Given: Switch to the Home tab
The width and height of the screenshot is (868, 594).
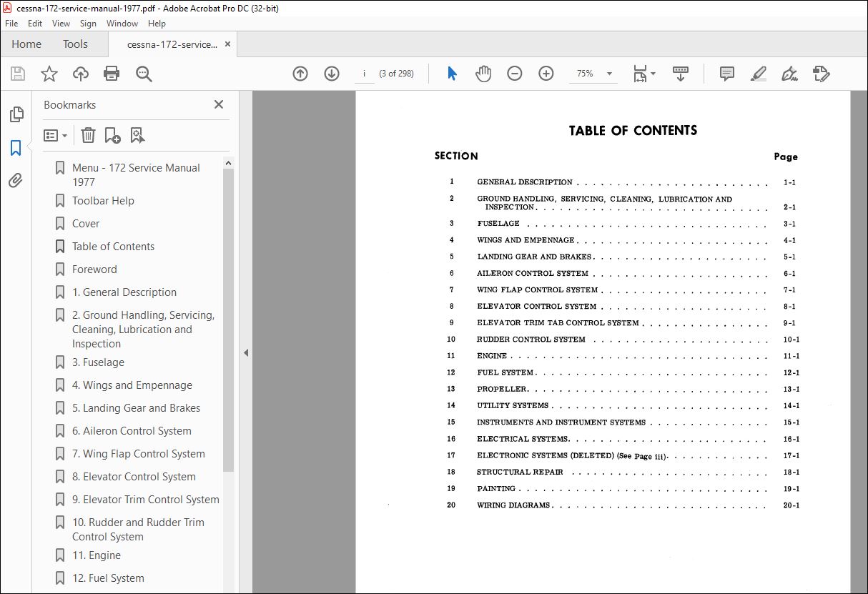Looking at the screenshot, I should coord(26,44).
